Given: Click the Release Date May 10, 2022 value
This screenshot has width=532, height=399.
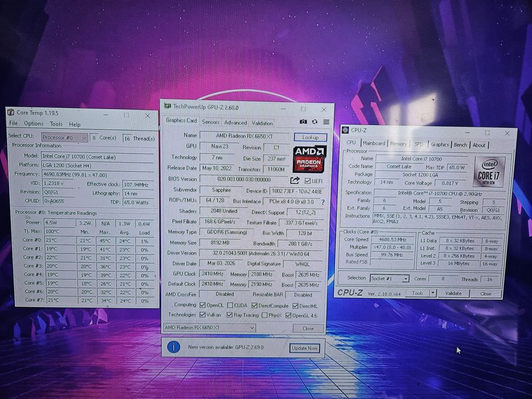Looking at the screenshot, I should pos(217,168).
